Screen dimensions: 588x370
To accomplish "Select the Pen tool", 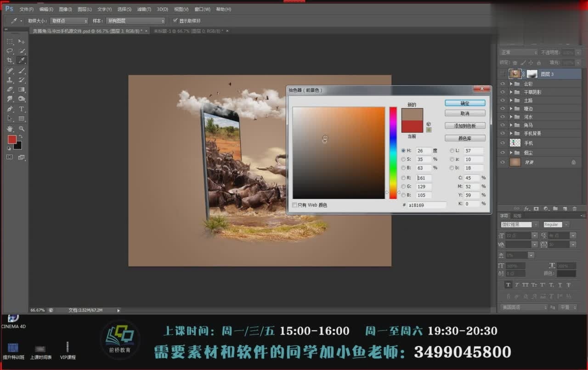I will point(10,109).
